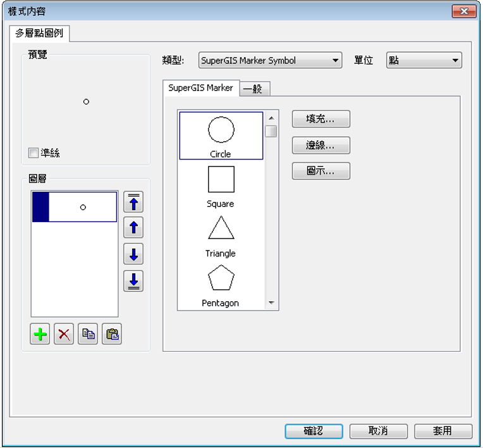Paste layer from clipboard
Image resolution: width=483 pixels, height=448 pixels.
112,334
